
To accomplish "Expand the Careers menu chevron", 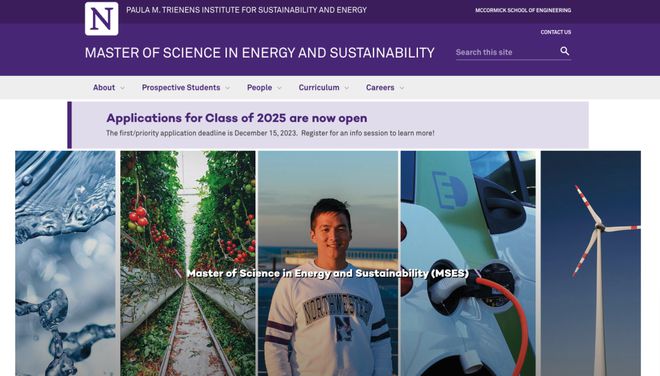I will coord(402,88).
